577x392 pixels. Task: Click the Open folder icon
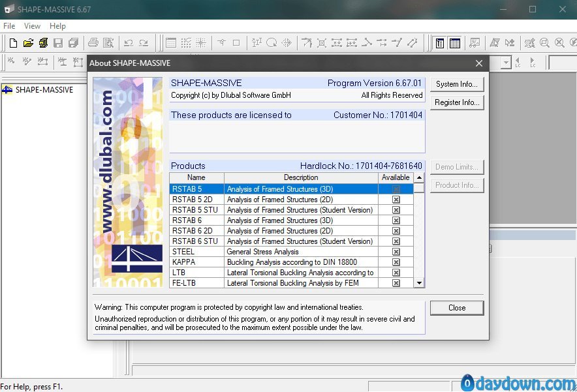tap(28, 43)
